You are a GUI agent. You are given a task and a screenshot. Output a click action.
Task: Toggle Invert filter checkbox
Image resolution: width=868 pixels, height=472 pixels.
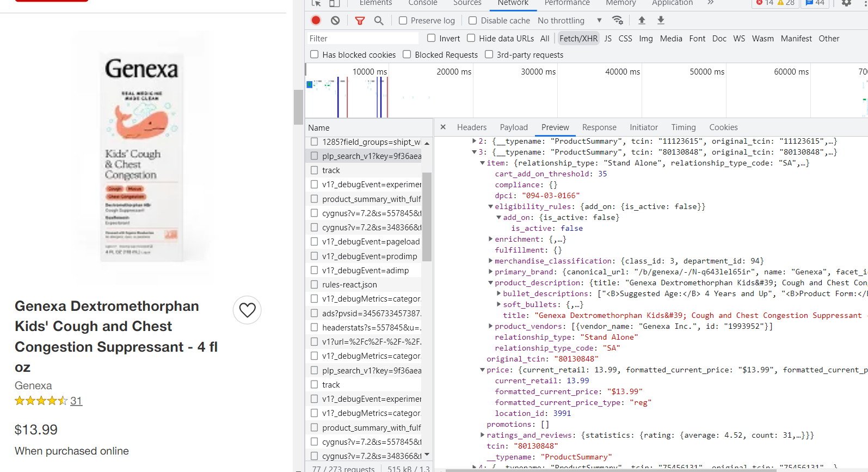point(431,38)
